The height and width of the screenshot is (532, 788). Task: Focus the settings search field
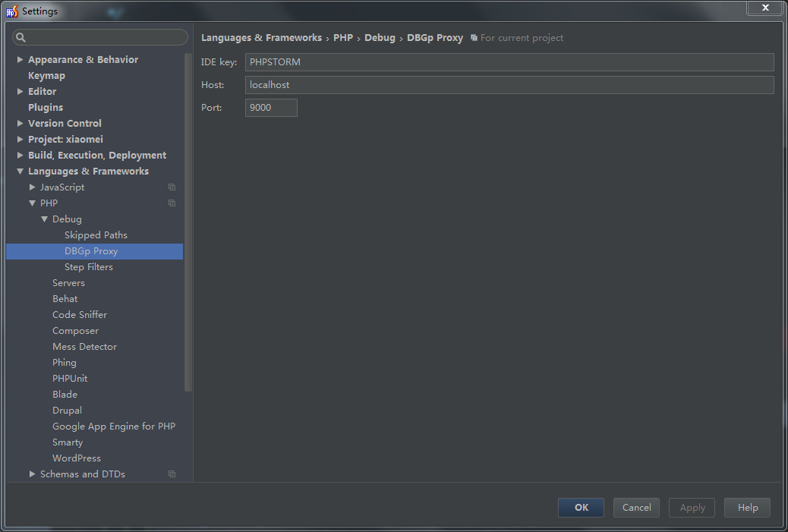click(100, 37)
